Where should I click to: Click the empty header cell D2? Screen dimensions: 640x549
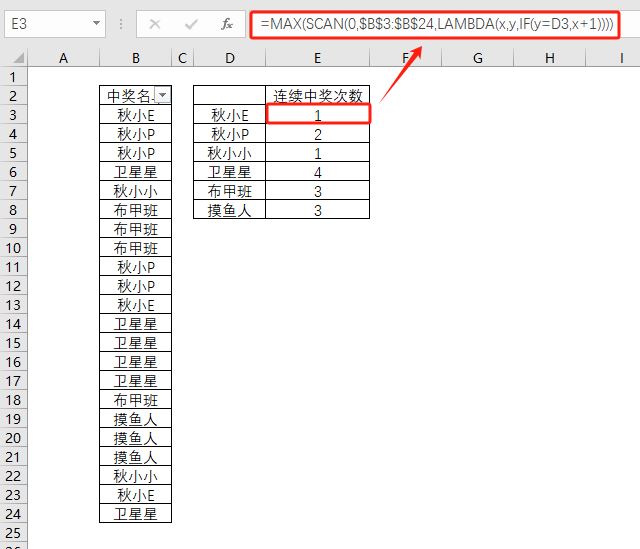point(229,96)
